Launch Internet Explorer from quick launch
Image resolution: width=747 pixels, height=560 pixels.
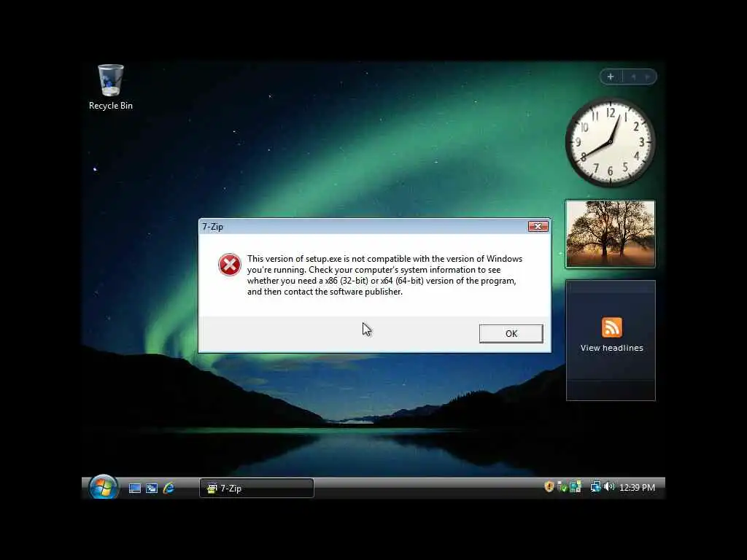[x=169, y=488]
